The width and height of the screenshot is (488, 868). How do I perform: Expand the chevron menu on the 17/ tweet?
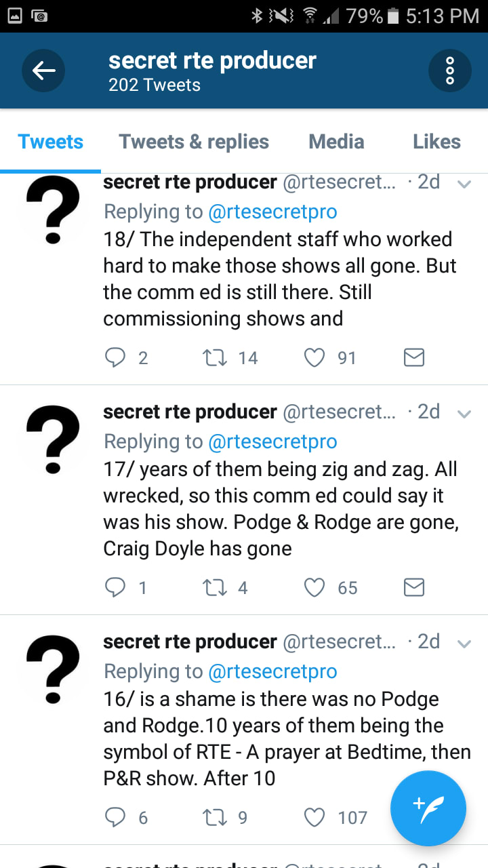[464, 414]
